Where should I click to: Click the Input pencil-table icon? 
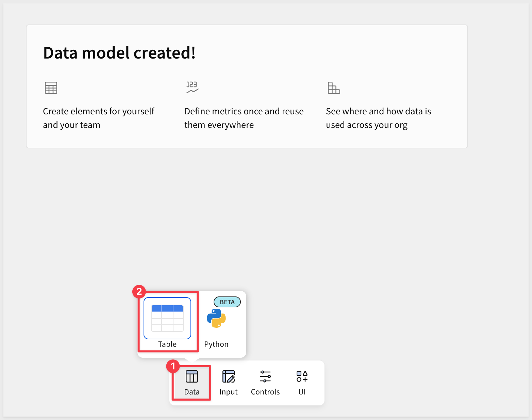tap(228, 377)
